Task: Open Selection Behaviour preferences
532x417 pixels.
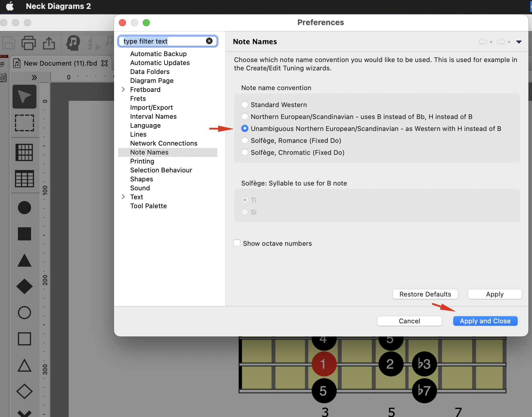Action: pyautogui.click(x=161, y=170)
